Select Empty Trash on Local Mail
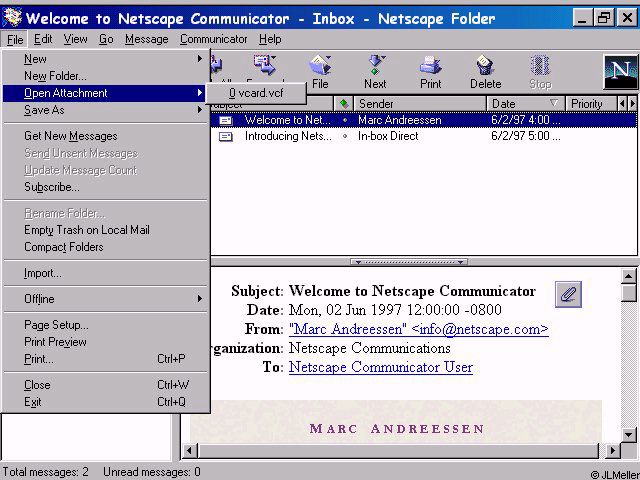The width and height of the screenshot is (640, 480). pos(106,230)
